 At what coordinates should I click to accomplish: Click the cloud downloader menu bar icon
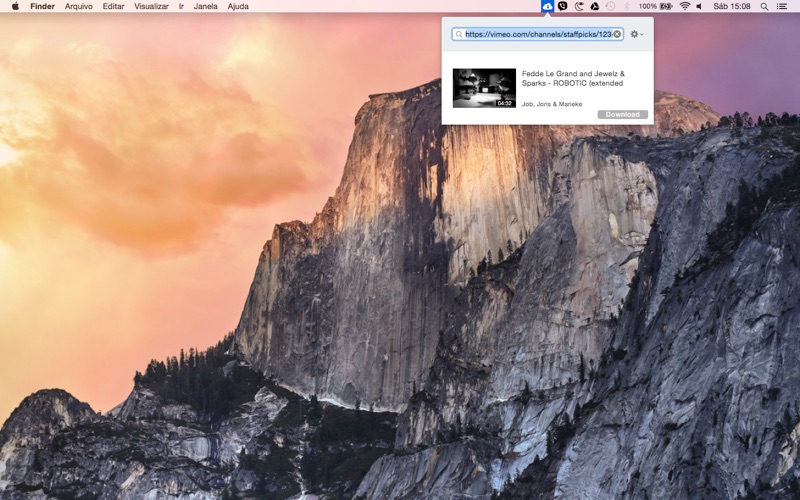(547, 6)
